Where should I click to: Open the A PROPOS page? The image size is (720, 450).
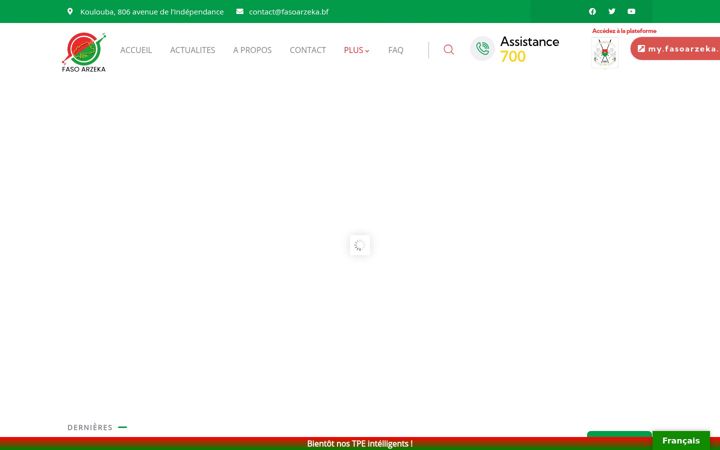pyautogui.click(x=252, y=50)
